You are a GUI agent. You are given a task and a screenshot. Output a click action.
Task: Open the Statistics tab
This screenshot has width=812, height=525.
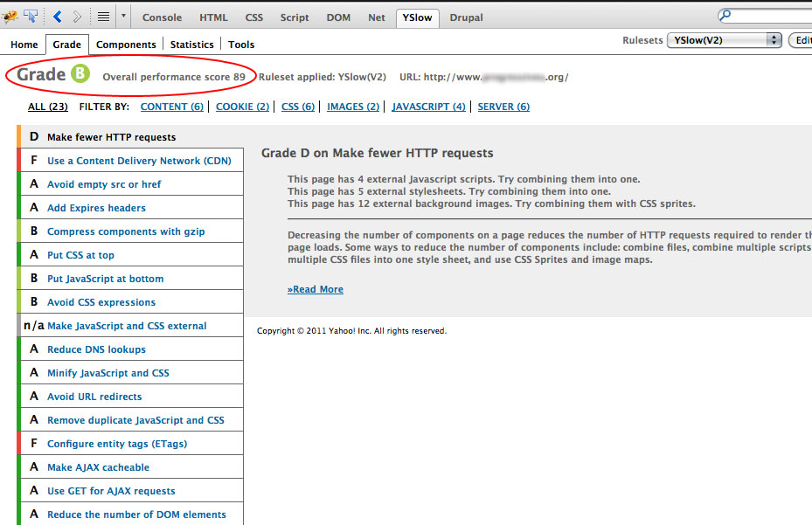coord(191,45)
